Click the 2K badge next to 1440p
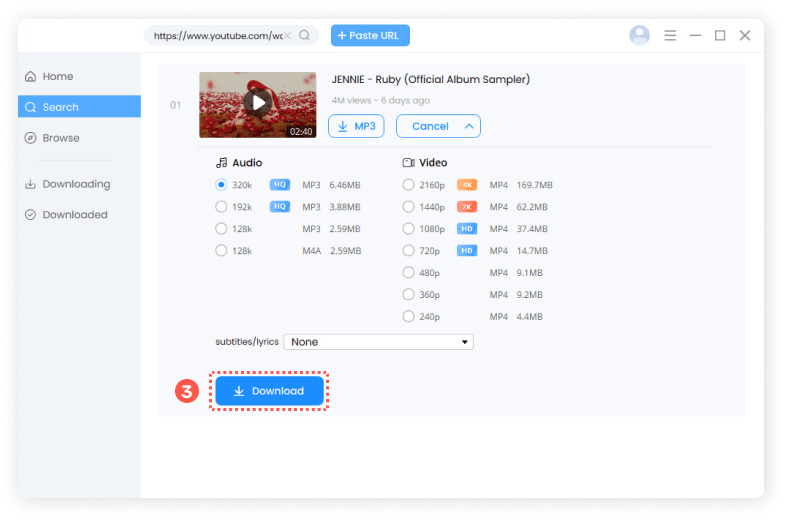Screen dimensions: 786x520 coord(467,207)
